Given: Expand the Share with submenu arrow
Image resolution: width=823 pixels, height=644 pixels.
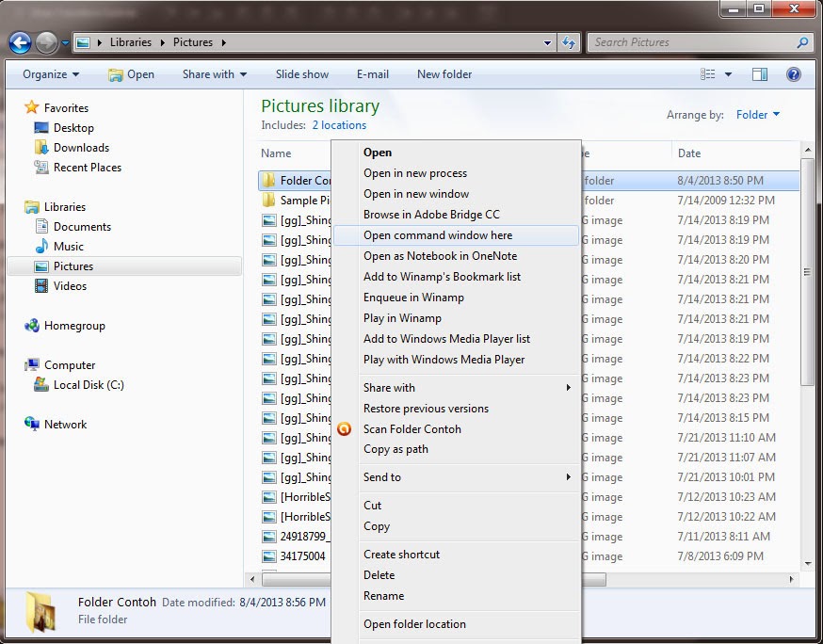Looking at the screenshot, I should [x=569, y=387].
